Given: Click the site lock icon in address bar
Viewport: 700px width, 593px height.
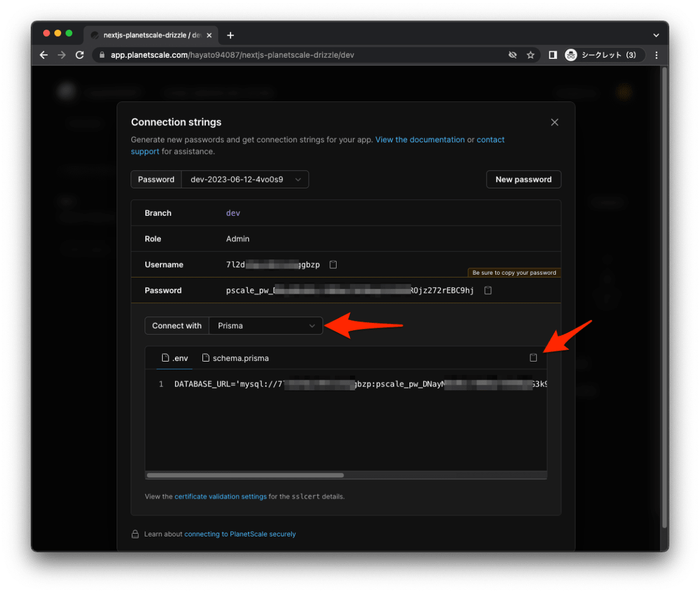Looking at the screenshot, I should (x=102, y=55).
